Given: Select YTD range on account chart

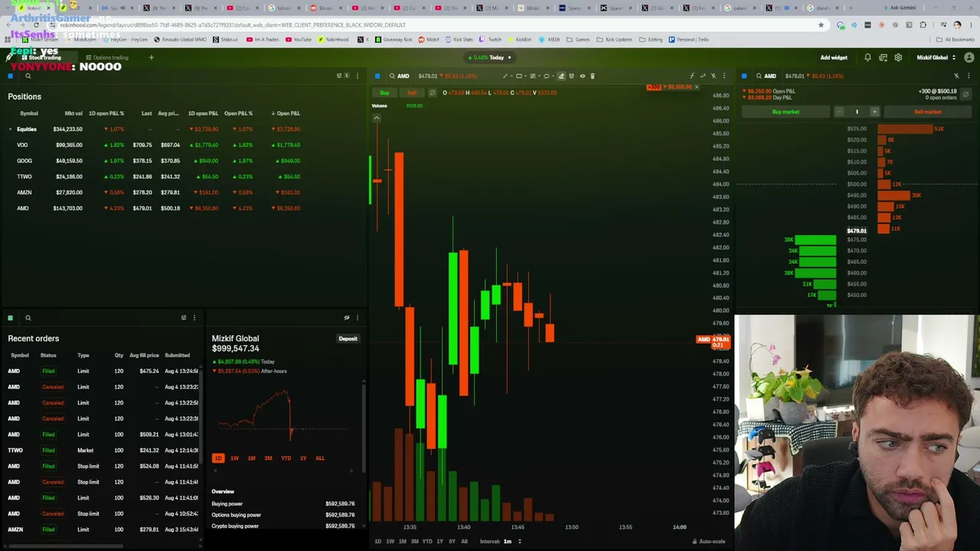Looking at the screenshot, I should 286,458.
